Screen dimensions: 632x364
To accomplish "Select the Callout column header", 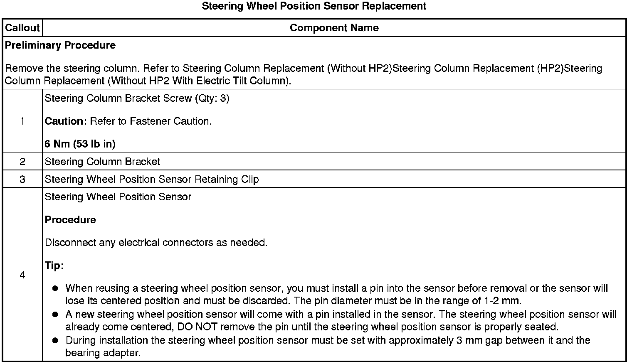I will (22, 28).
